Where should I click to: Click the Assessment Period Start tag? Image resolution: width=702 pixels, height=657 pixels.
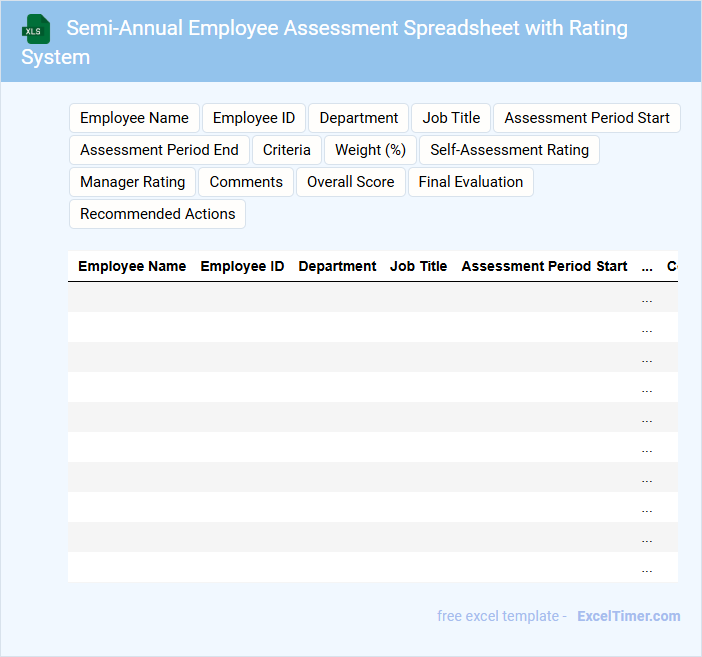(586, 118)
